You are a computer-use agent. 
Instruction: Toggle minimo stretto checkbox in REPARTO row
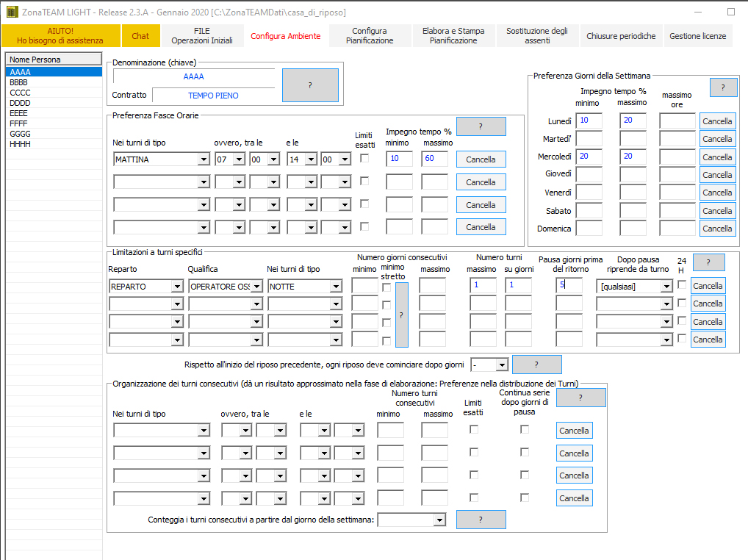[386, 287]
